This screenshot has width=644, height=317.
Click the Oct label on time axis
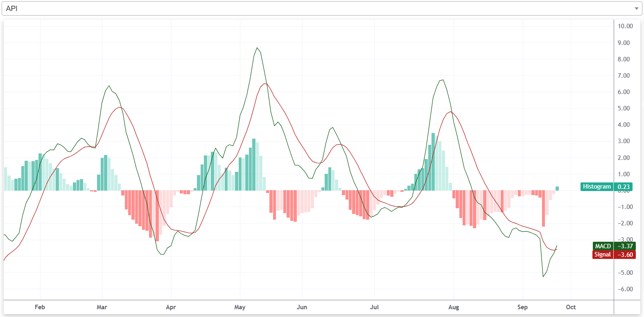571,307
